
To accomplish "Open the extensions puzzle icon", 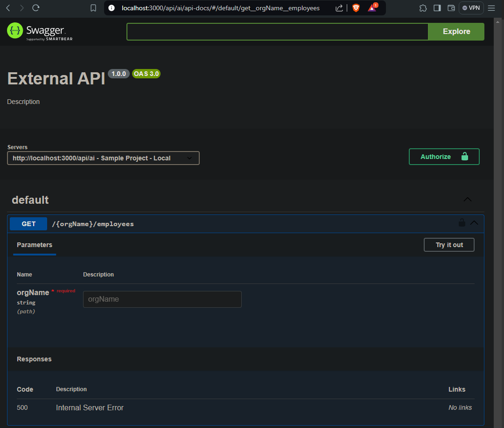I will 423,8.
